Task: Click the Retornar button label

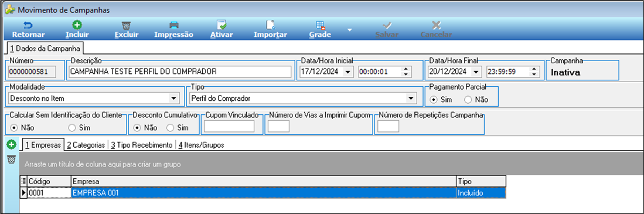Action: click(x=28, y=35)
